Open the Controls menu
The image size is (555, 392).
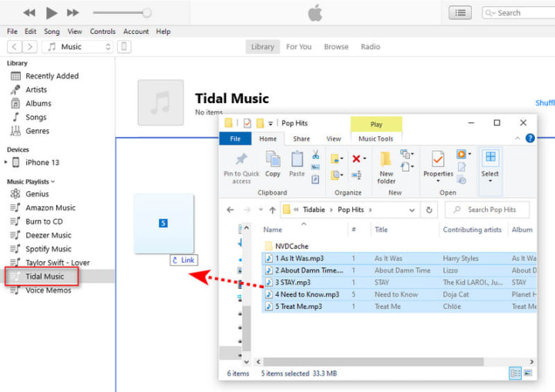coord(103,32)
